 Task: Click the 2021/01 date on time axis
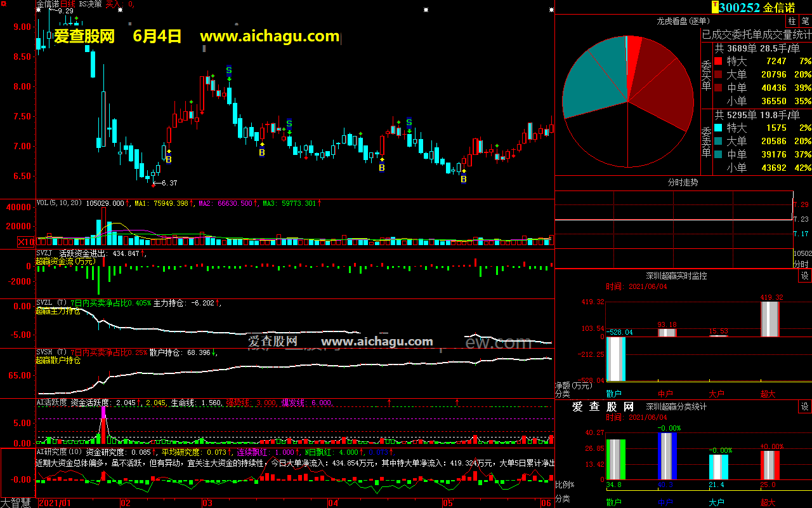(55, 503)
